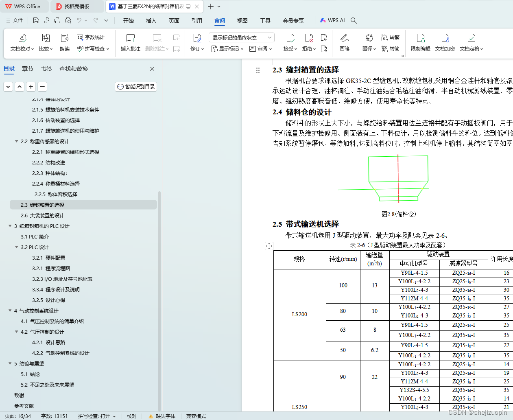The height and width of the screenshot is (420, 513).
Task: Click 拼写检查: 打开 in status bar
Action: (97, 416)
